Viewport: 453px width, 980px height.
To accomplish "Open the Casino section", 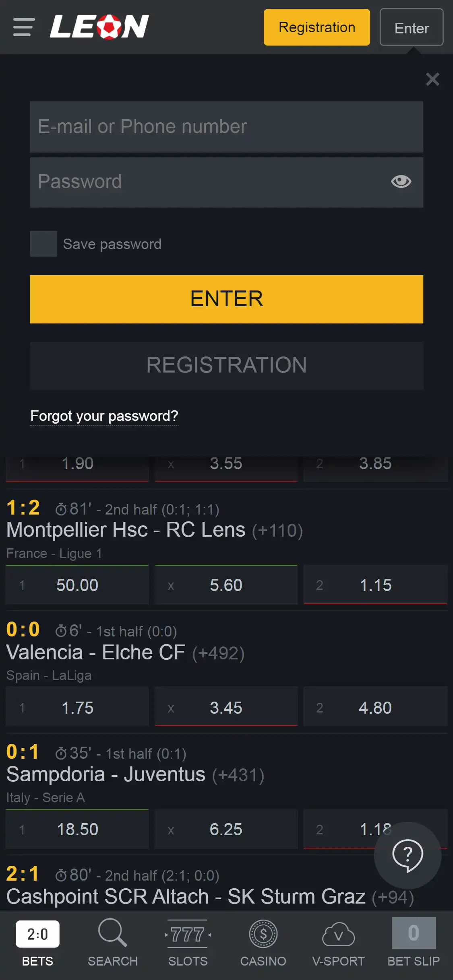I will pyautogui.click(x=263, y=939).
